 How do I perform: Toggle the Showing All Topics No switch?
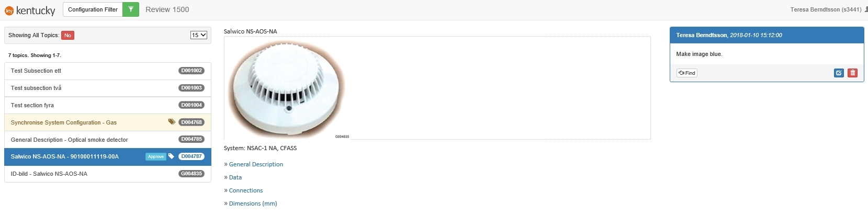[x=67, y=36]
